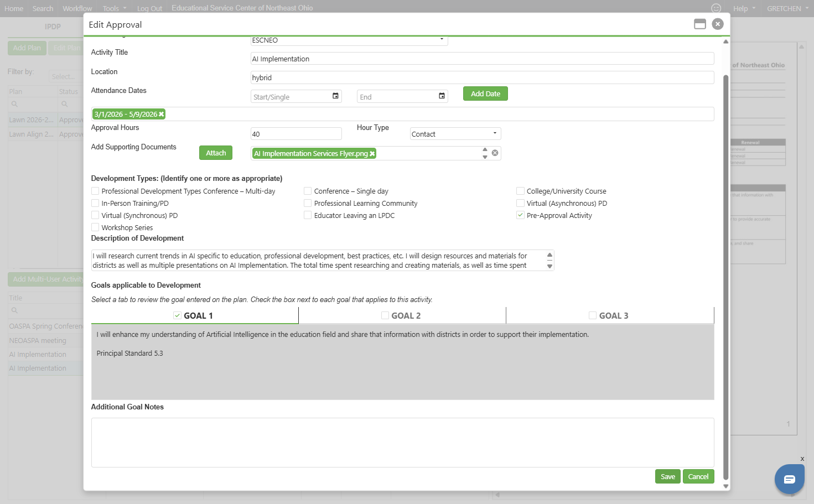The height and width of the screenshot is (504, 814).
Task: Uncheck the Pre-Approval Activity checkbox
Action: [520, 215]
